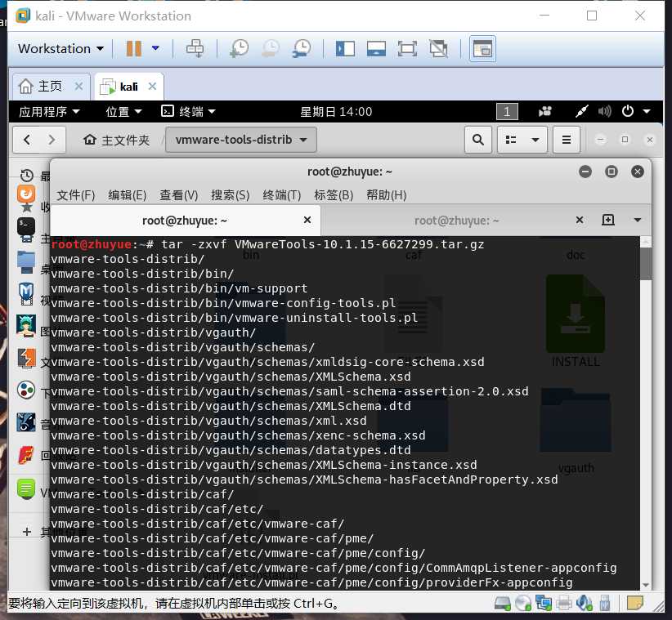Viewport: 672px width, 620px height.
Task: Open the green notes dock icon
Action: click(x=26, y=488)
